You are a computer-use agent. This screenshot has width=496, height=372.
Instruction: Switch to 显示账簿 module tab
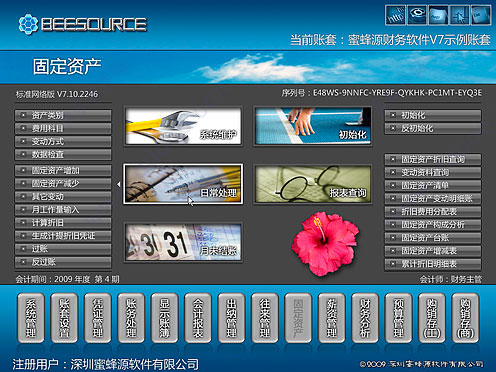[165, 318]
